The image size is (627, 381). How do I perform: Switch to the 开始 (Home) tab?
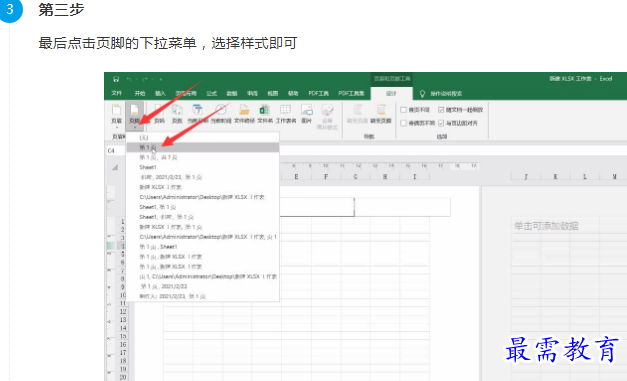[x=140, y=93]
